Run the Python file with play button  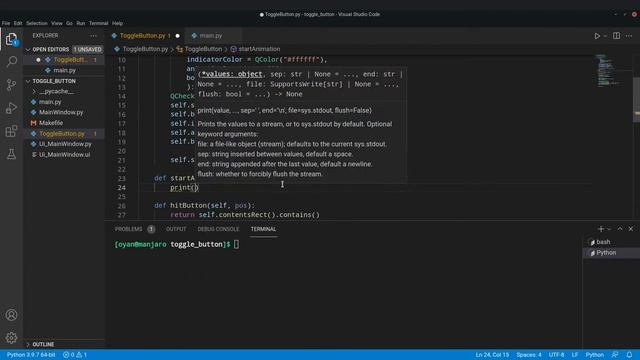(x=597, y=36)
